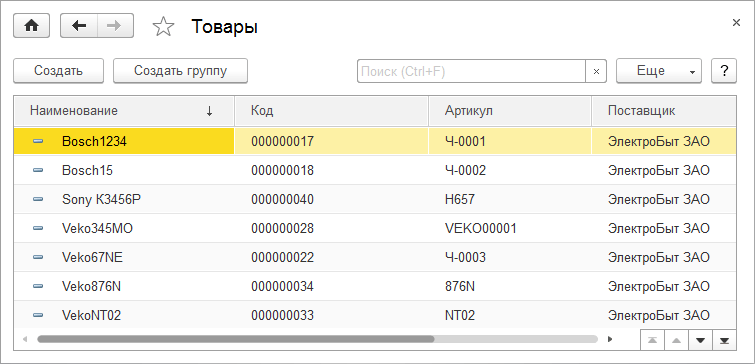Sort by the Артикул column header
The height and width of the screenshot is (364, 755).
click(509, 111)
